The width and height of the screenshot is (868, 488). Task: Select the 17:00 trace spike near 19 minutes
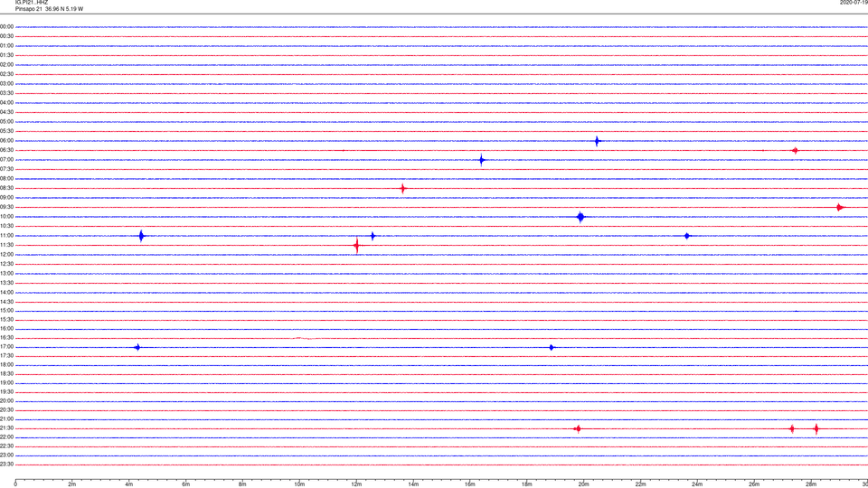pos(552,347)
